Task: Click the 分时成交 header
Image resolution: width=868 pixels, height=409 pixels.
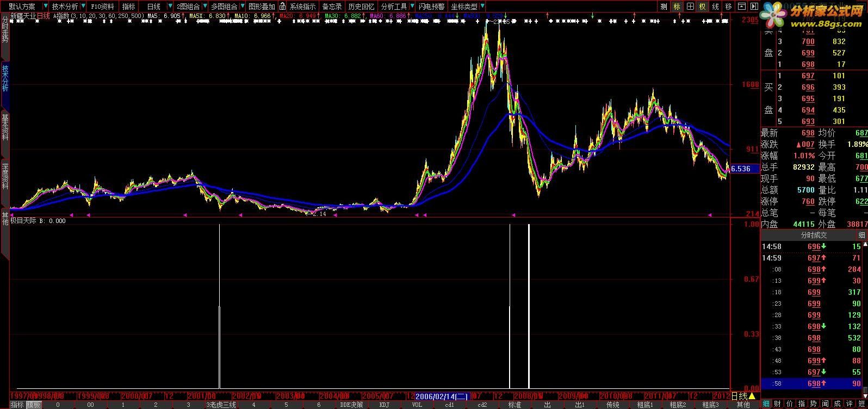Action: point(813,235)
